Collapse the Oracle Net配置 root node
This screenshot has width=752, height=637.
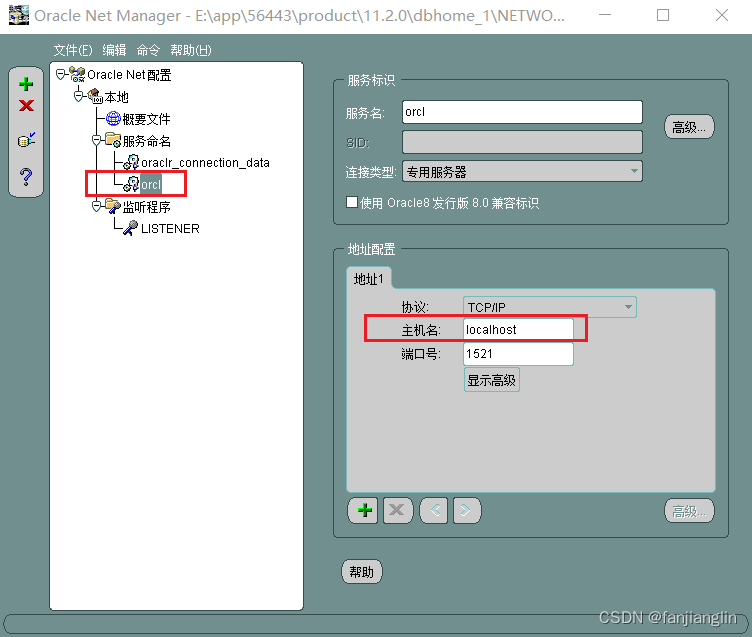click(x=60, y=74)
